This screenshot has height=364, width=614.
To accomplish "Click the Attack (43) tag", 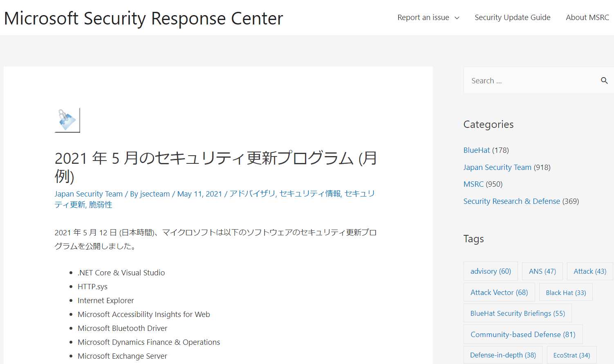I will (x=589, y=271).
